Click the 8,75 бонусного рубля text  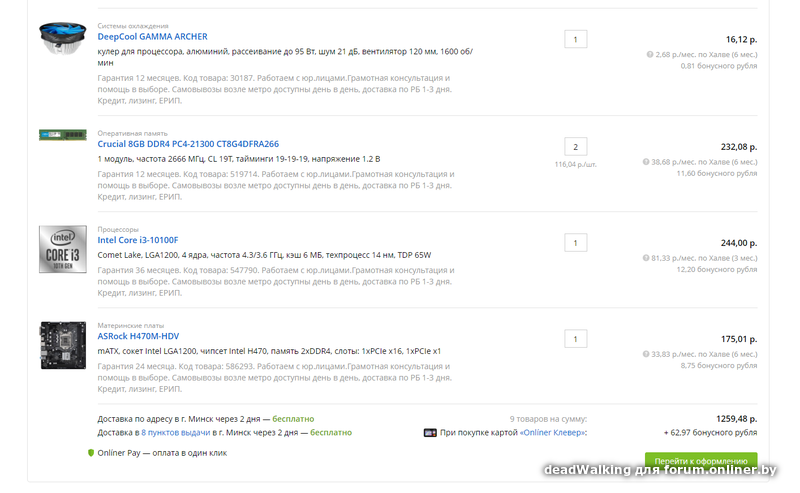tap(719, 365)
